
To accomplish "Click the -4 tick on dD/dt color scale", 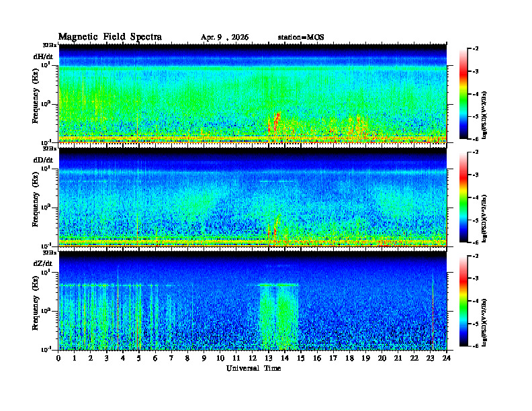I will (476, 197).
